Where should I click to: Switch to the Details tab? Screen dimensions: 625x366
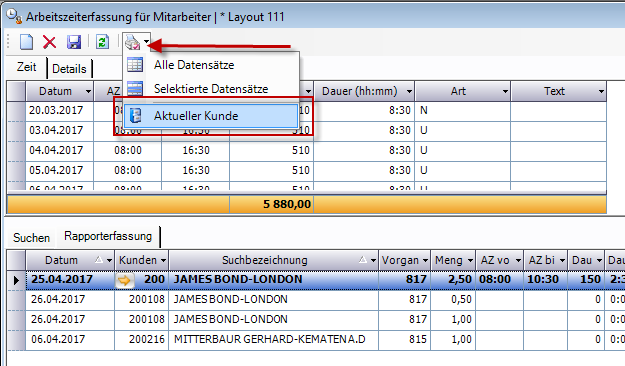[69, 69]
